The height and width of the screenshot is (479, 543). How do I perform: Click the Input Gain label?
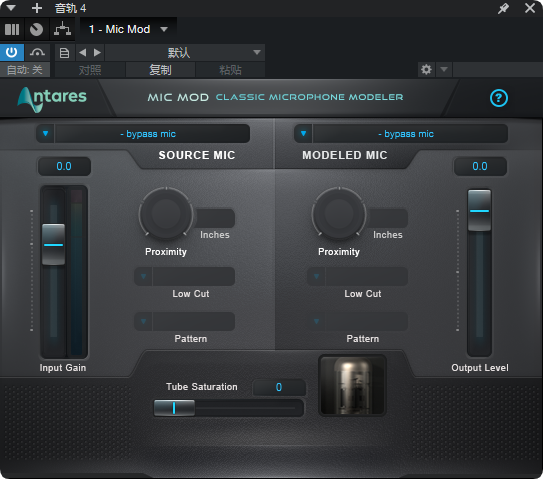tap(63, 367)
